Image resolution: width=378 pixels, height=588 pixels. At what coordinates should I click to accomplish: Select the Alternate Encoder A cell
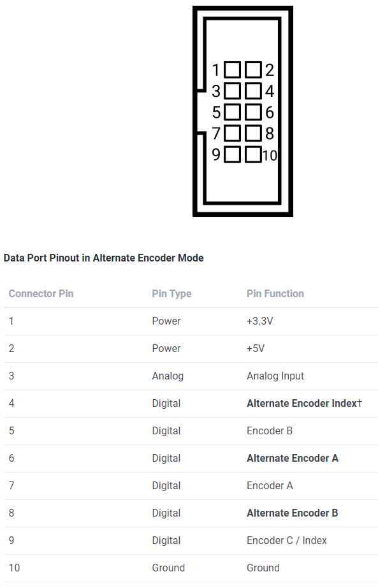click(x=293, y=459)
